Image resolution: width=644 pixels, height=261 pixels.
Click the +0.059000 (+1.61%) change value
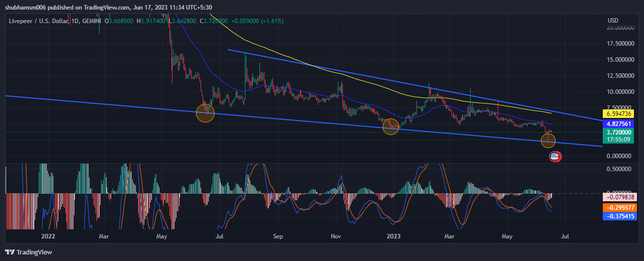pos(257,21)
